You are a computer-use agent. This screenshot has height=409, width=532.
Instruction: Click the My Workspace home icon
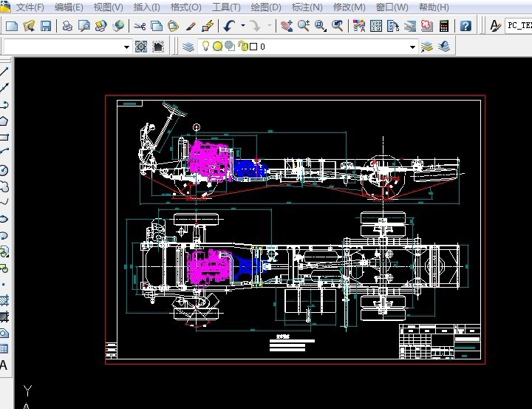click(x=158, y=47)
